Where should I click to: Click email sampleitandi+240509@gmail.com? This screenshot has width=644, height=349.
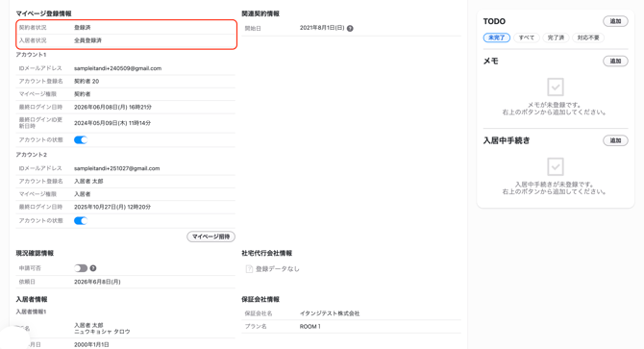tap(117, 68)
